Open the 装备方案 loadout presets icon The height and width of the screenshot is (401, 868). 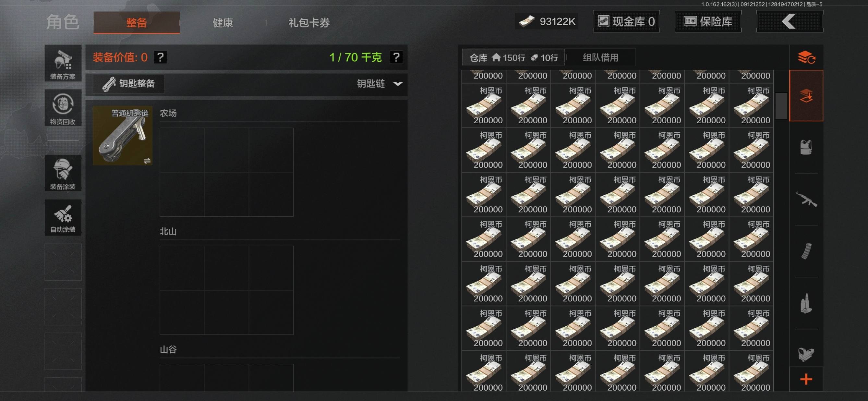point(63,63)
